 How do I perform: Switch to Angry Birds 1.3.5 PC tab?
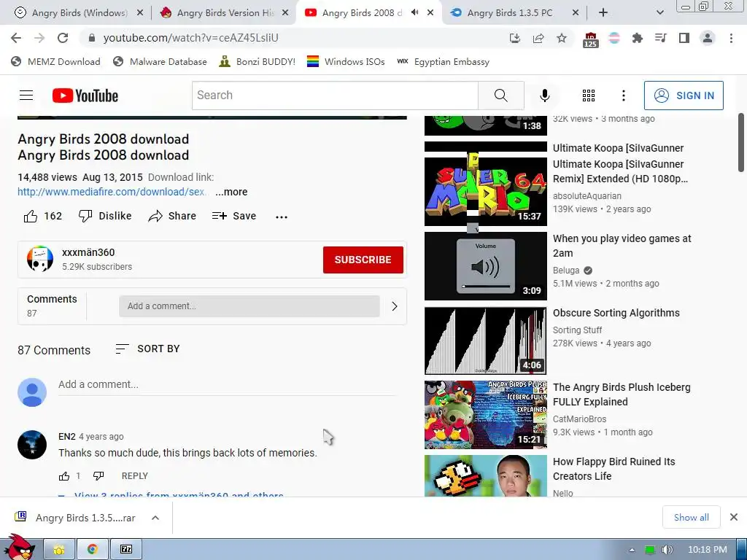tap(514, 13)
